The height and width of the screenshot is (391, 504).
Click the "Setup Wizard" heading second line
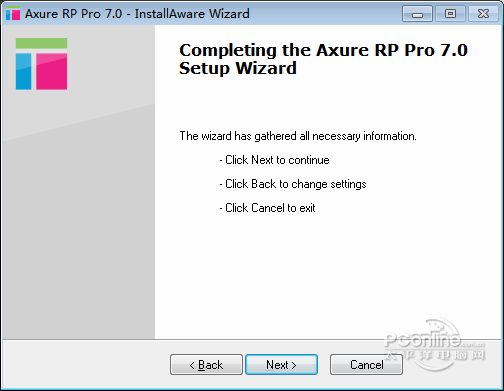coord(238,68)
